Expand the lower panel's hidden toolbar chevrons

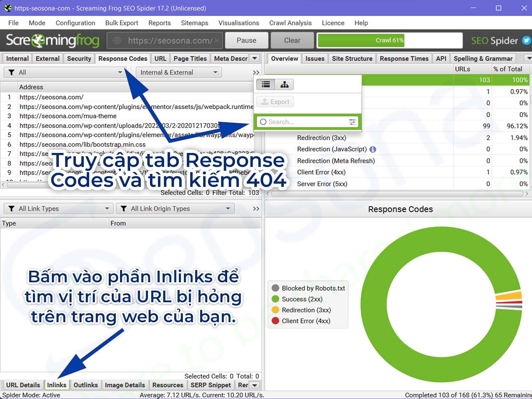(x=256, y=209)
